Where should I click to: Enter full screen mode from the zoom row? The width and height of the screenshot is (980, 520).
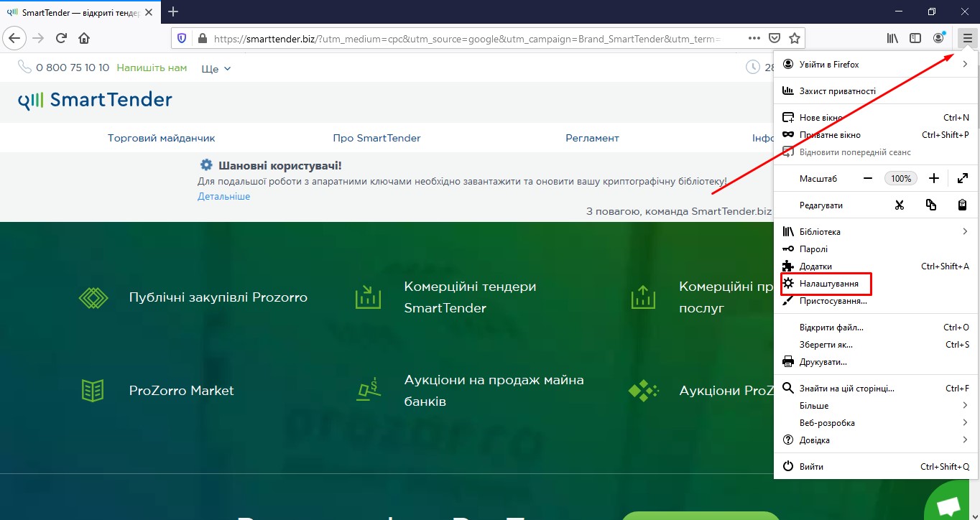point(962,178)
